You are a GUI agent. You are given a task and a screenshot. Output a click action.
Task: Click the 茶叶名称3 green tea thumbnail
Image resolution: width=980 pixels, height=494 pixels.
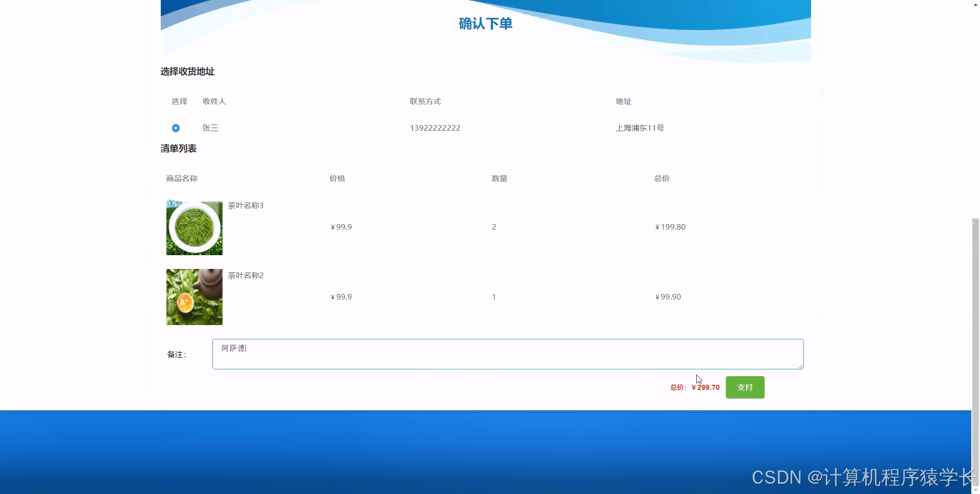coord(194,227)
